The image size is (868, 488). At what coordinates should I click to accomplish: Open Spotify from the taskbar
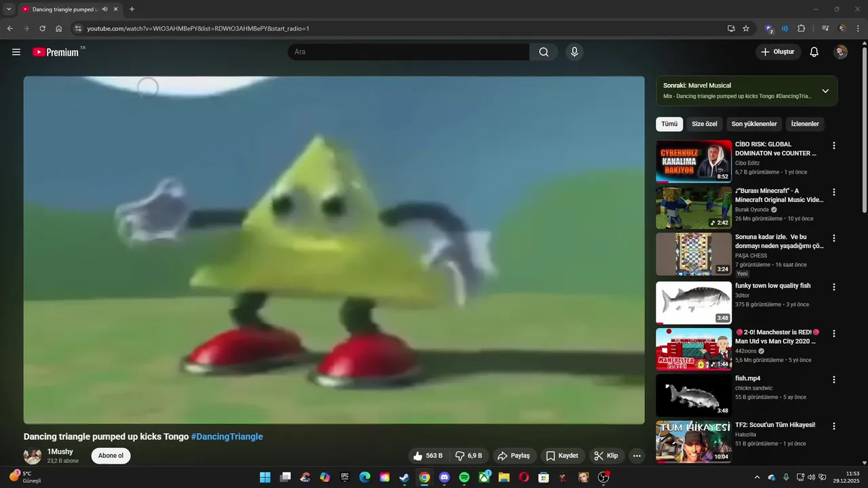[465, 477]
